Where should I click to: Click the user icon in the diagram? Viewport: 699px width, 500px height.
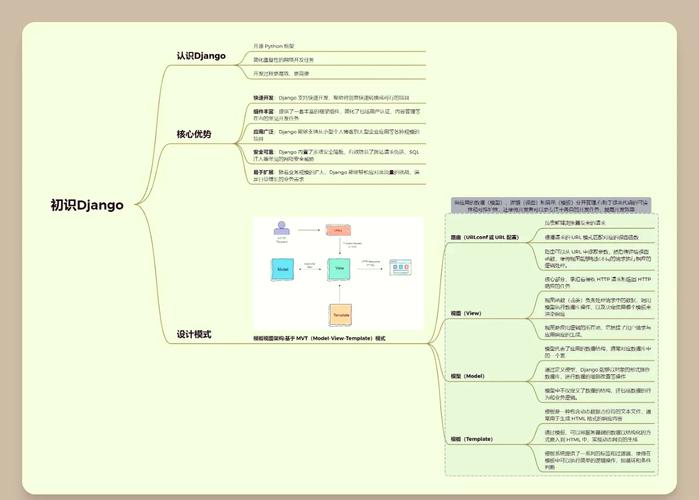(x=281, y=228)
